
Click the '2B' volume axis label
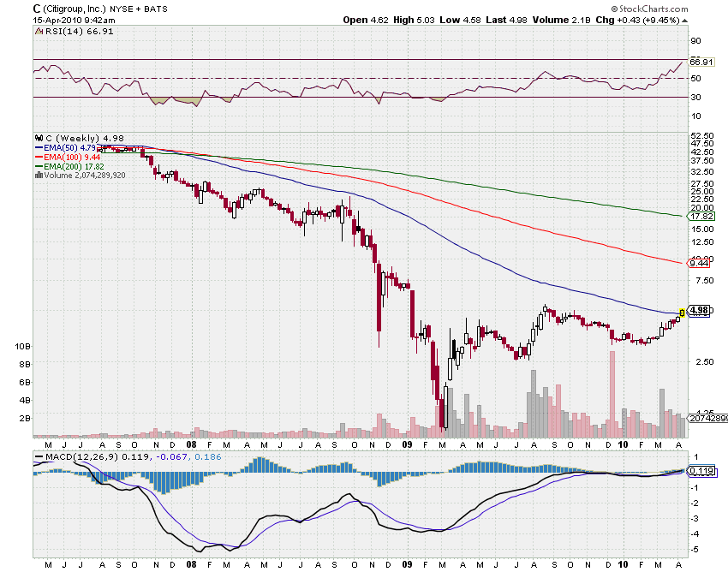[25, 419]
